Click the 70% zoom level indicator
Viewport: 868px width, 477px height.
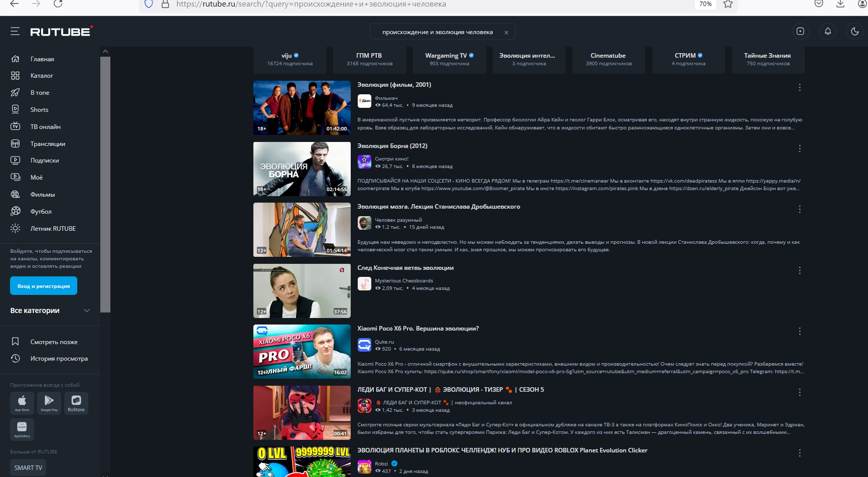pos(705,4)
